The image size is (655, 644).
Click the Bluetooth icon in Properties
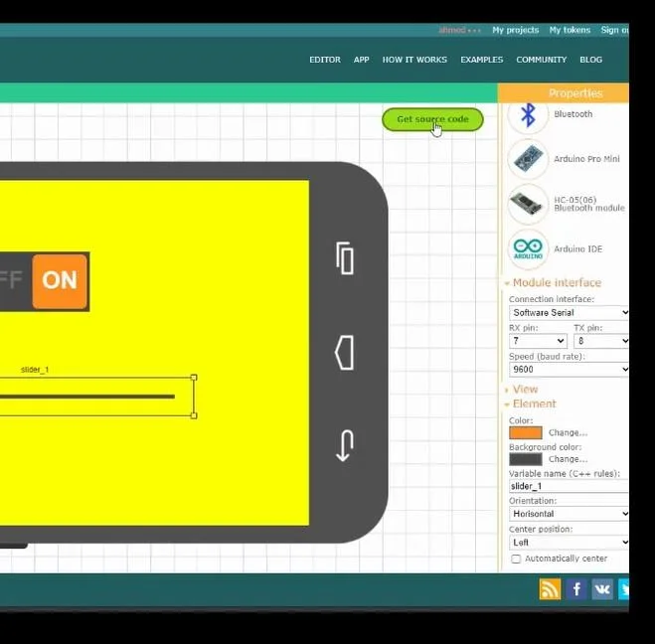pyautogui.click(x=528, y=114)
